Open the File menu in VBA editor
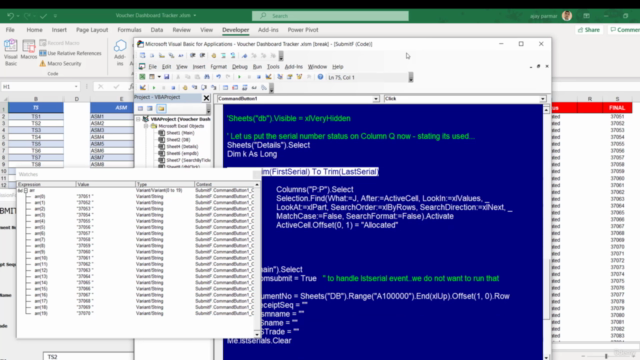Viewport: 640px width, 360px height. 153,67
